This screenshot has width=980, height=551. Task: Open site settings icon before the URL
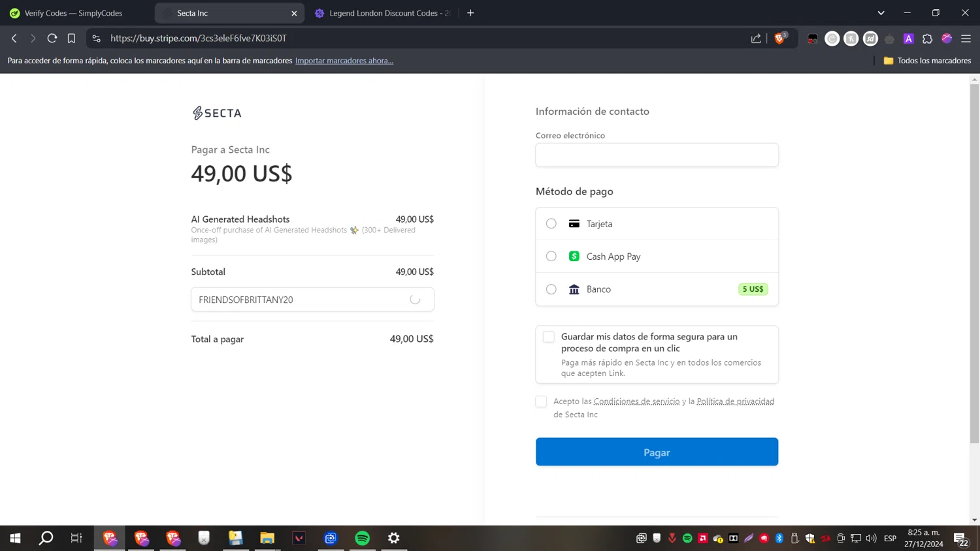click(x=97, y=39)
